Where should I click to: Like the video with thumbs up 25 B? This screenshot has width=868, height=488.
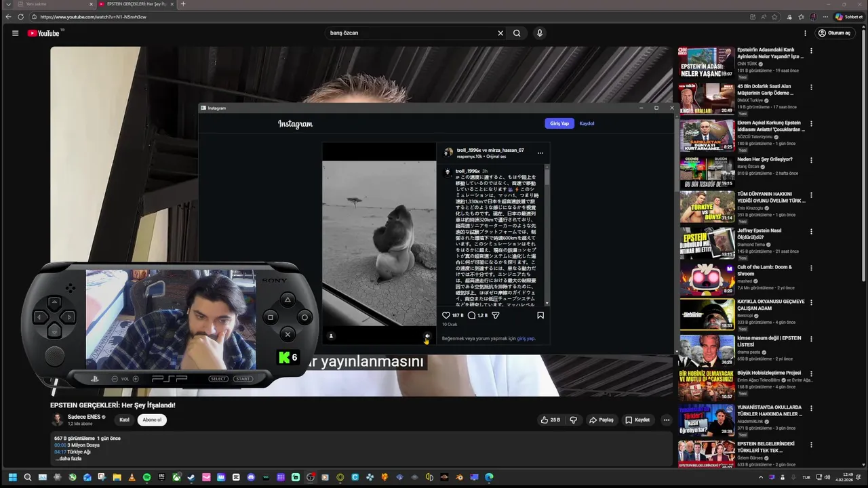click(550, 420)
